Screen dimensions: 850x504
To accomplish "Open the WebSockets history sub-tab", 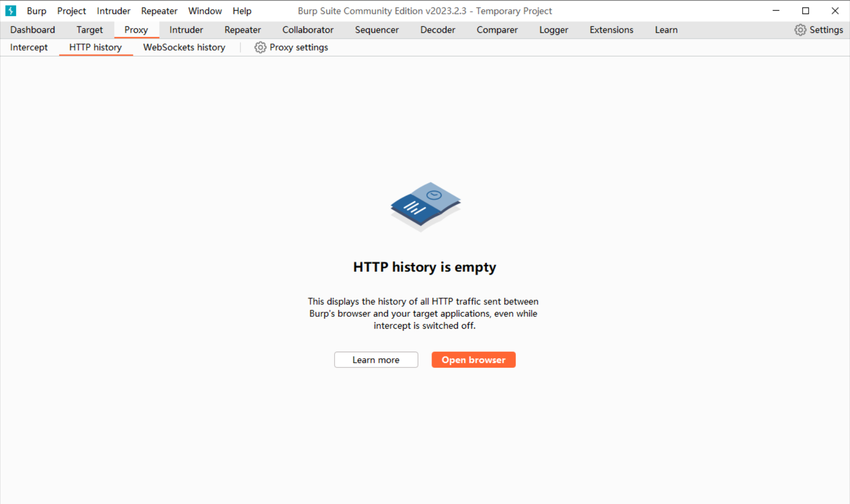I will [x=184, y=47].
